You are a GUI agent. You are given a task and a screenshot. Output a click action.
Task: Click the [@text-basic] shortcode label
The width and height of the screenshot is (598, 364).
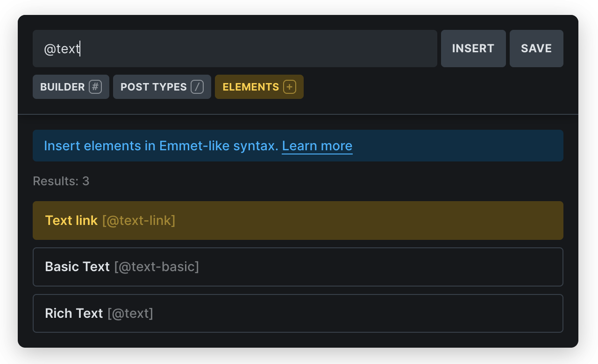(157, 267)
